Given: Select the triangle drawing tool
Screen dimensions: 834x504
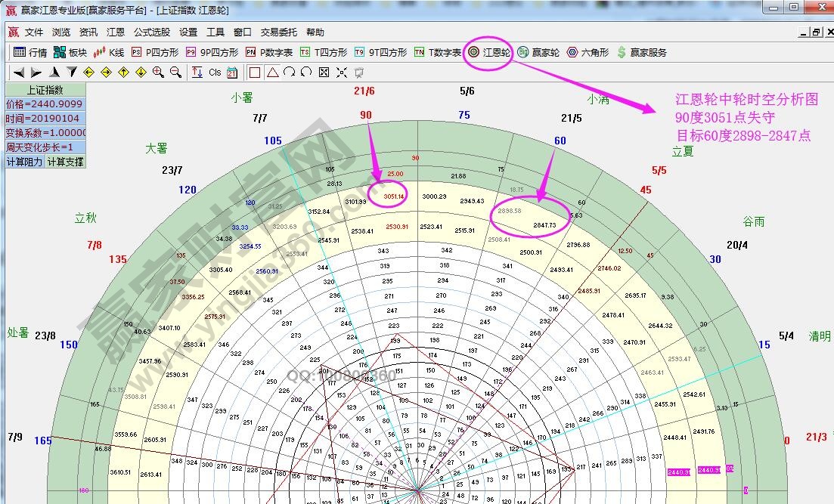Looking at the screenshot, I should pos(271,73).
